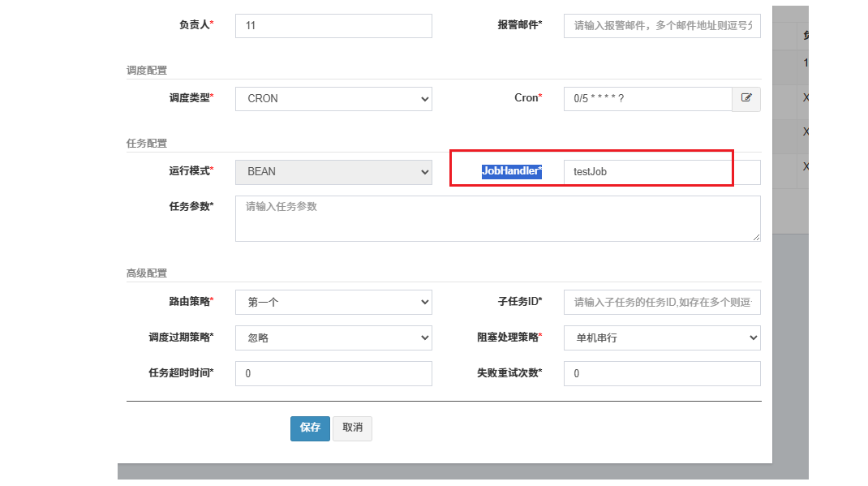Click the 报警邮件 input field

tap(662, 26)
